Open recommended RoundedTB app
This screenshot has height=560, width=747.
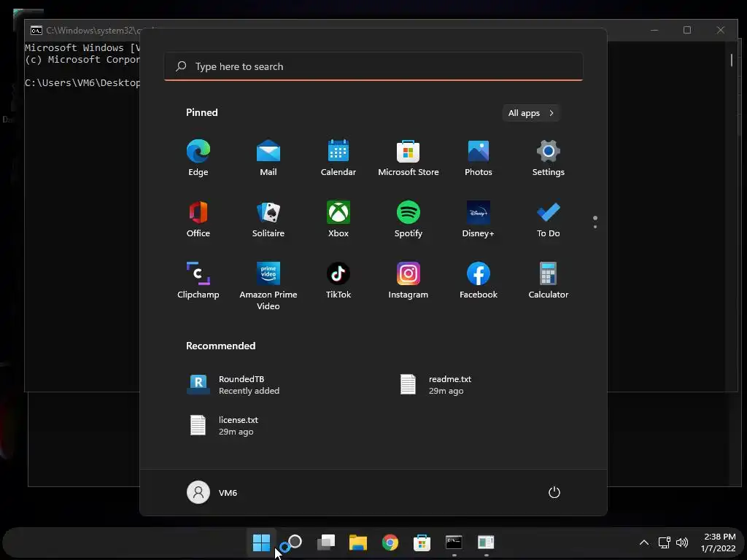point(233,385)
